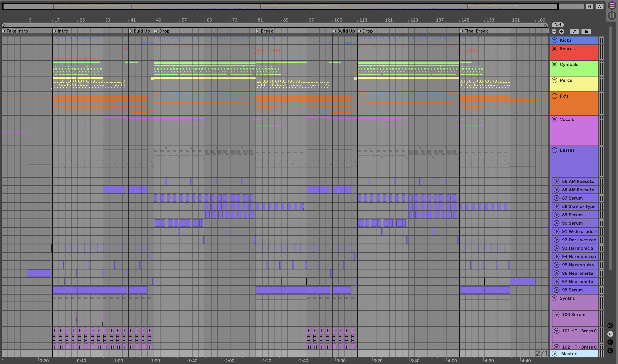This screenshot has height=364, width=618.
Task: Click the Previous Locator arrow
Action: (x=554, y=31)
